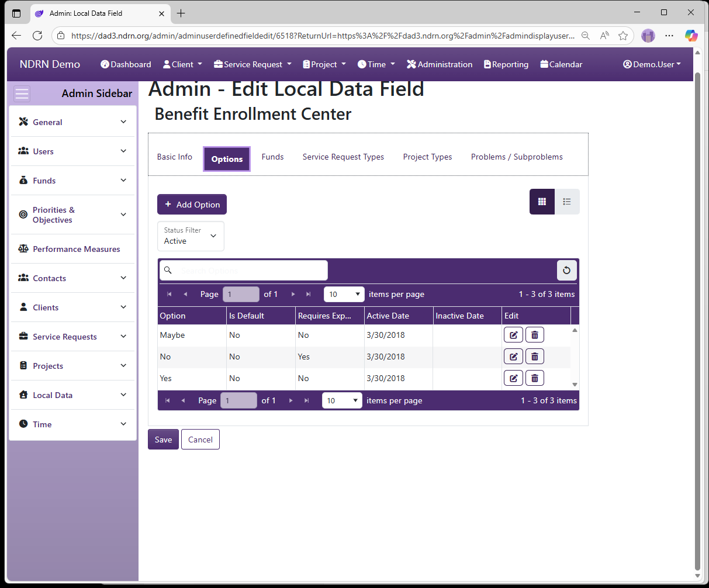Add this page to favorites star
The height and width of the screenshot is (588, 709).
[623, 36]
